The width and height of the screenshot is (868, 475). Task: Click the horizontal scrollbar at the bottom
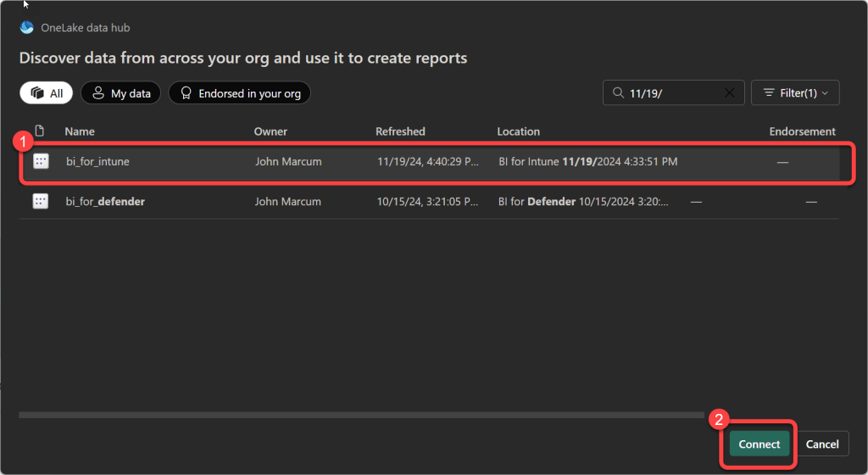tap(361, 415)
